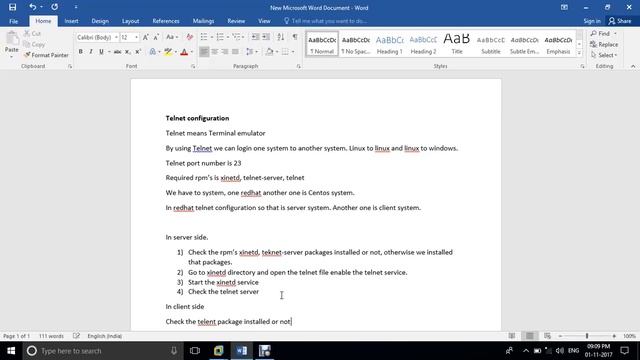Apply the Normal style
The height and width of the screenshot is (360, 640).
(x=322, y=44)
